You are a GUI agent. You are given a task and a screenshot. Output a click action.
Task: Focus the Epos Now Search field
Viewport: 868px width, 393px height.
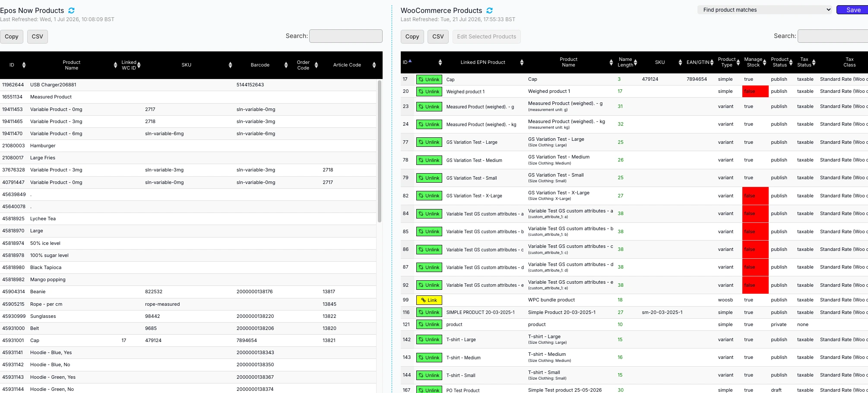click(x=346, y=36)
